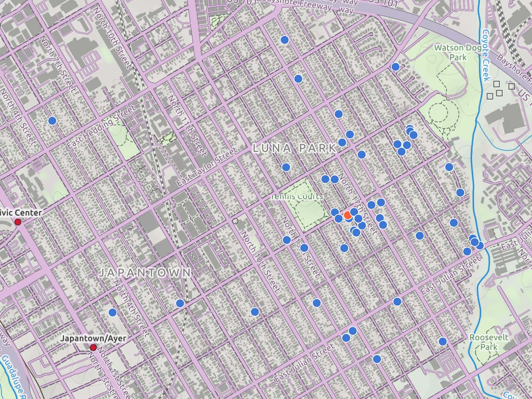
Task: Select the East Hedding Street label
Action: point(100,127)
